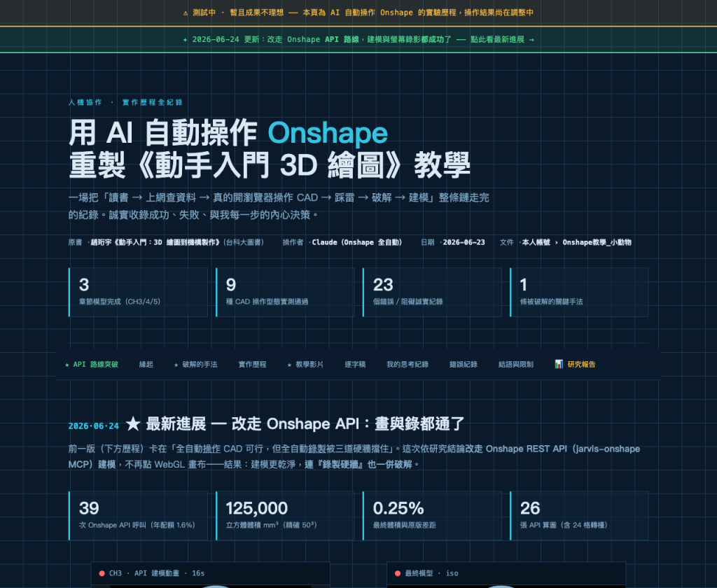Click the warning triangle icon in top banner

[x=185, y=13]
